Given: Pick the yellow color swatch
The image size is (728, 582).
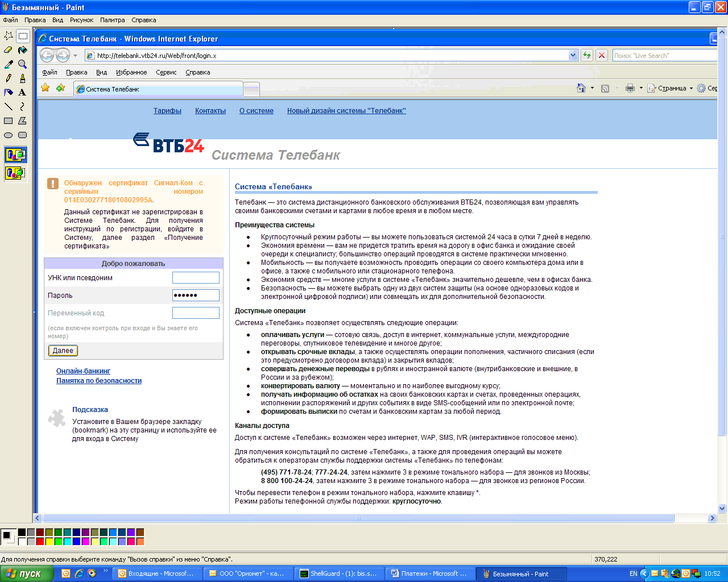Looking at the screenshot, I should (x=49, y=542).
